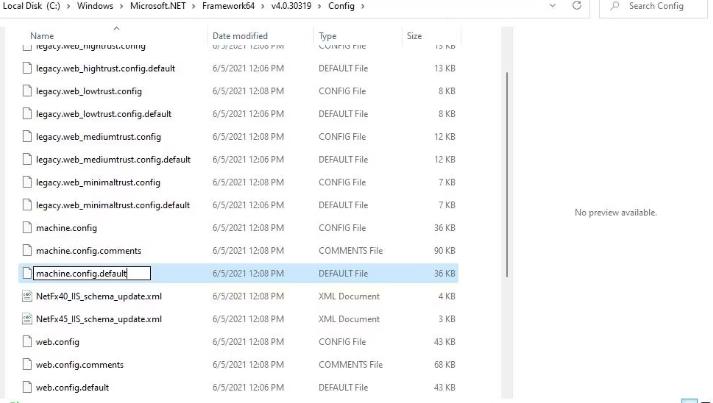Screen dimensions: 713x403
Task: Select the web.config.comments file name
Action: pos(80,364)
